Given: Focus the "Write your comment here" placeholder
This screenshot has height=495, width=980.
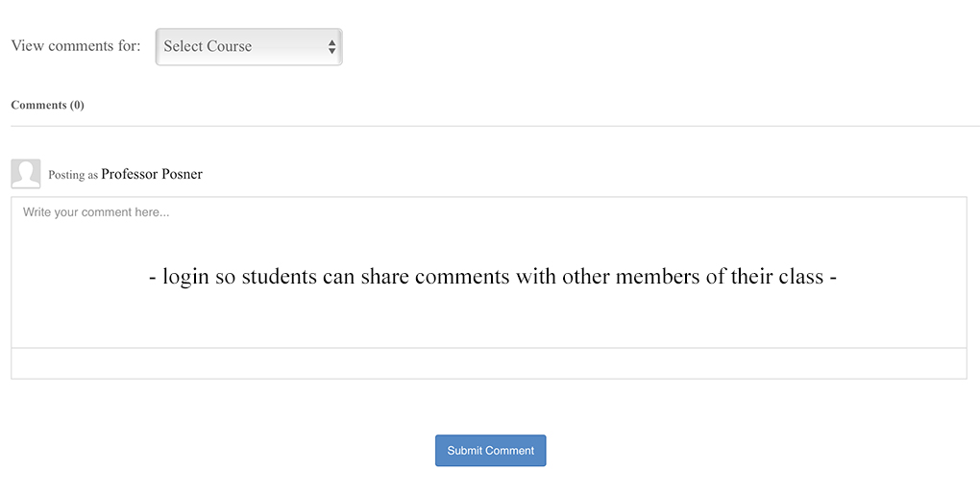Looking at the screenshot, I should [96, 212].
